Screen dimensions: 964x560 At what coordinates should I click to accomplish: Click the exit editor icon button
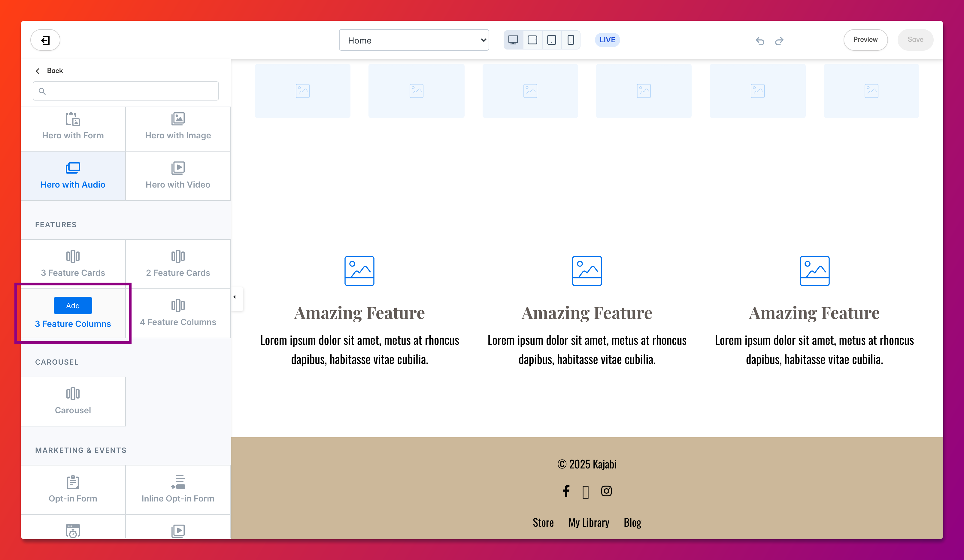tap(45, 40)
